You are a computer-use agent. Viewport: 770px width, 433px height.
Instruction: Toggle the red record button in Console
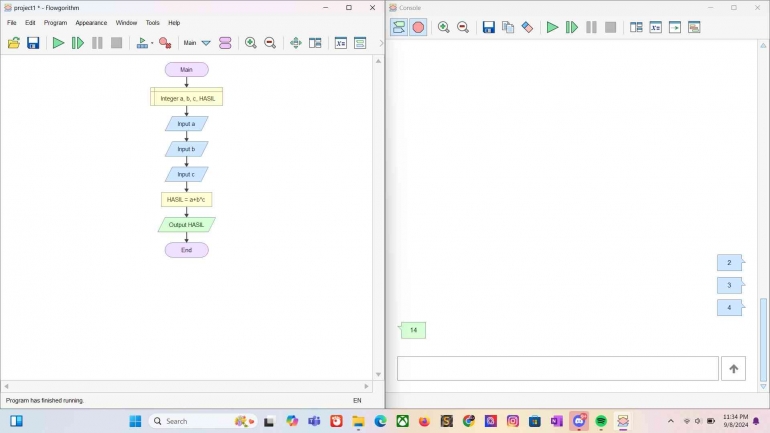click(418, 27)
